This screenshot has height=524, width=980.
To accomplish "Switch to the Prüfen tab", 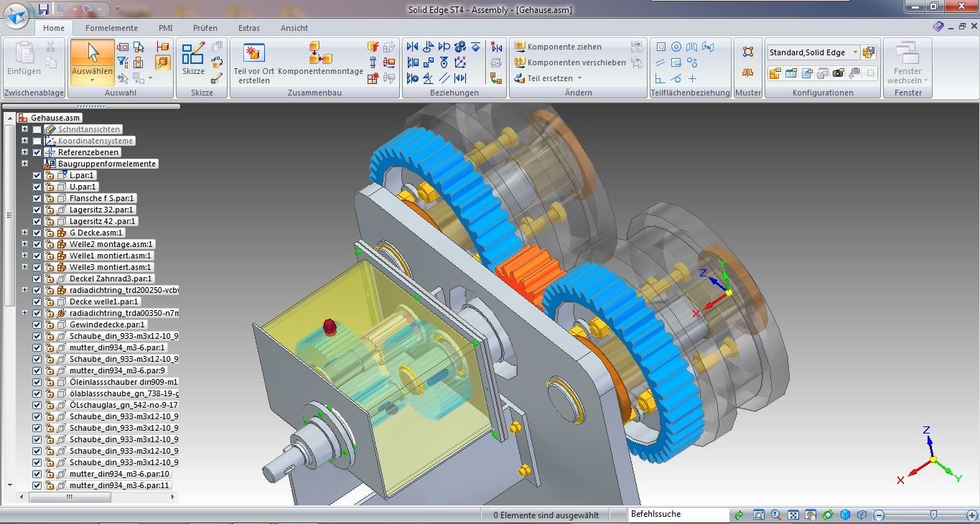I will point(205,28).
